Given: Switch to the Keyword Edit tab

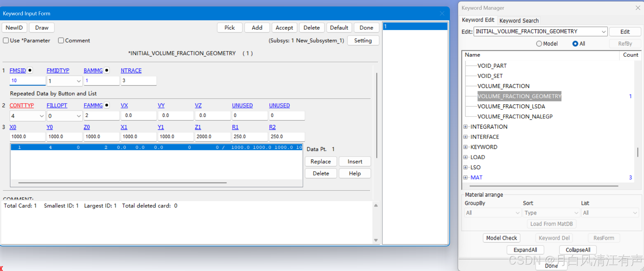Looking at the screenshot, I should [478, 20].
